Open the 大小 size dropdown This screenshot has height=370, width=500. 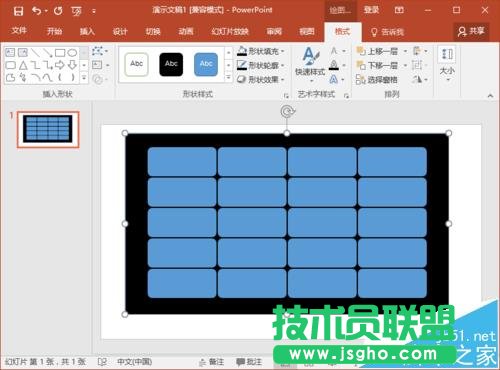(447, 64)
